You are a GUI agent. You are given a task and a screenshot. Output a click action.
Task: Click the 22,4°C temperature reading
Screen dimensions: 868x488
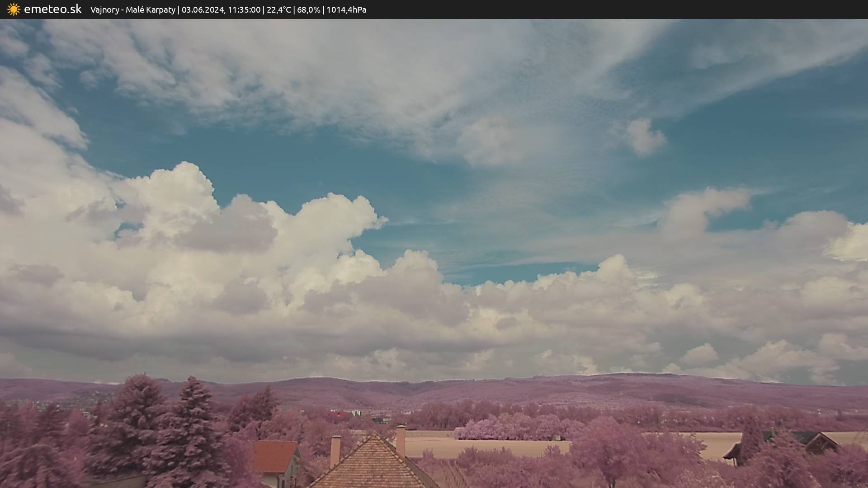(x=278, y=10)
